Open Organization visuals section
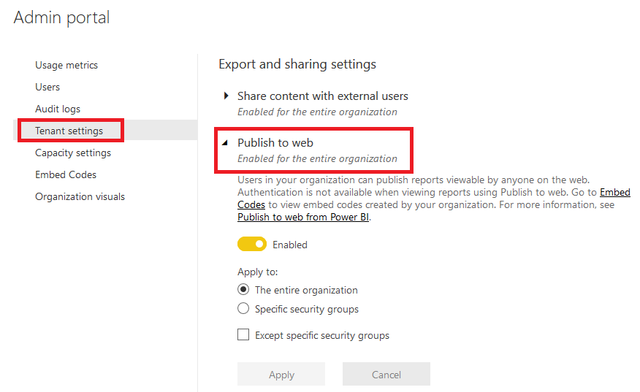 point(80,196)
